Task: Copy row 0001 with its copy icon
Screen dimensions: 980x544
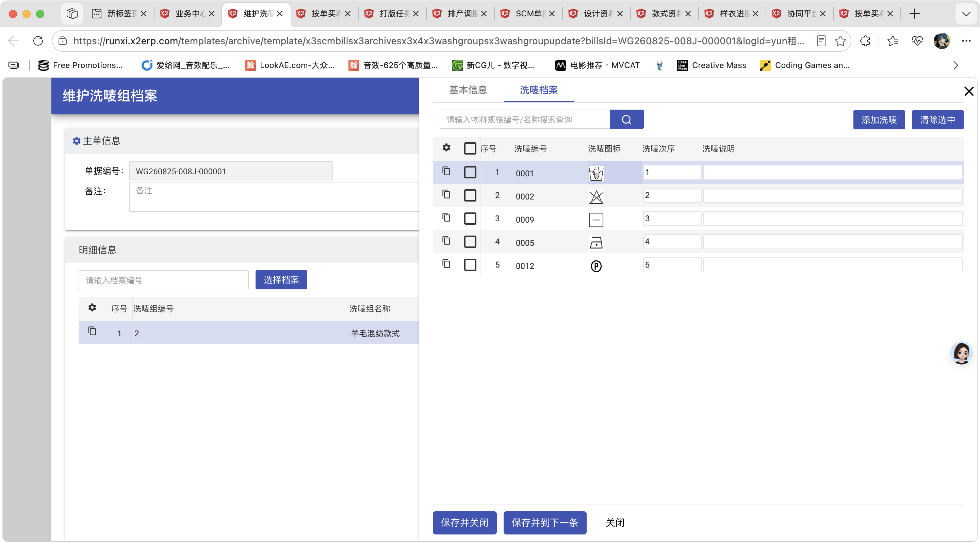Action: (x=446, y=171)
